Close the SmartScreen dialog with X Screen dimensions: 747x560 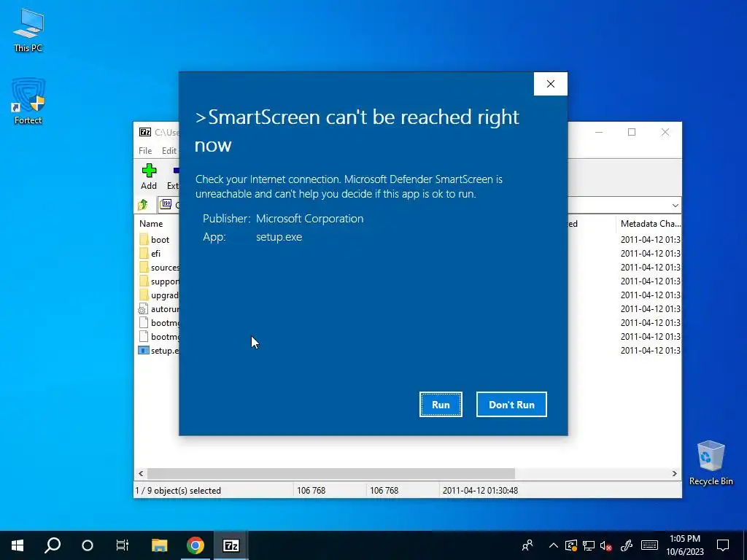[551, 84]
